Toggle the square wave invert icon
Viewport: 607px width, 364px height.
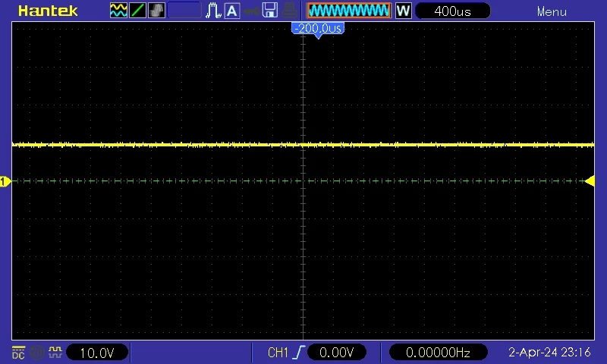tap(55, 352)
